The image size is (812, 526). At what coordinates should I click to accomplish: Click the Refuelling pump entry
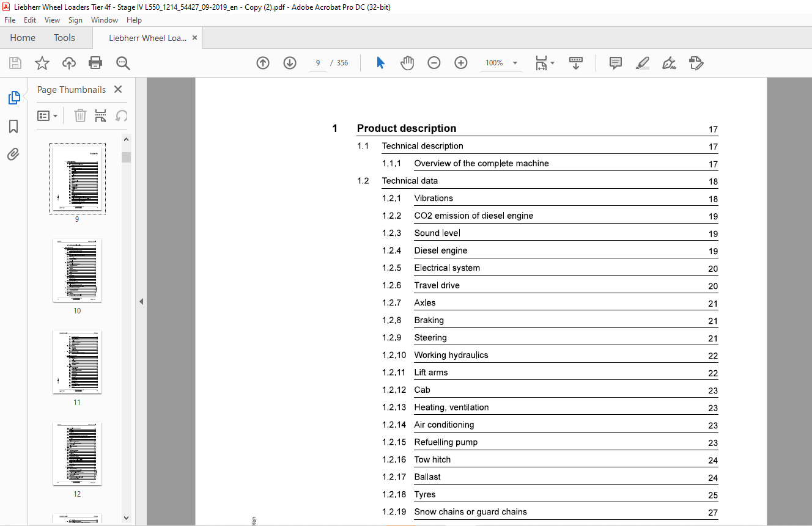point(446,442)
